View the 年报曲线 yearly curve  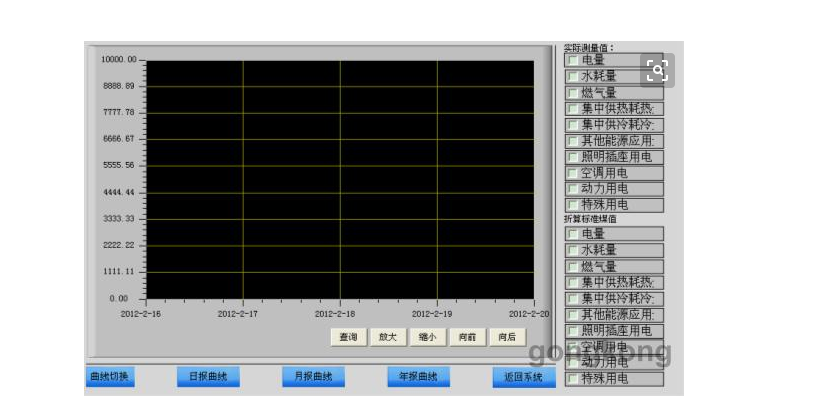coord(418,376)
